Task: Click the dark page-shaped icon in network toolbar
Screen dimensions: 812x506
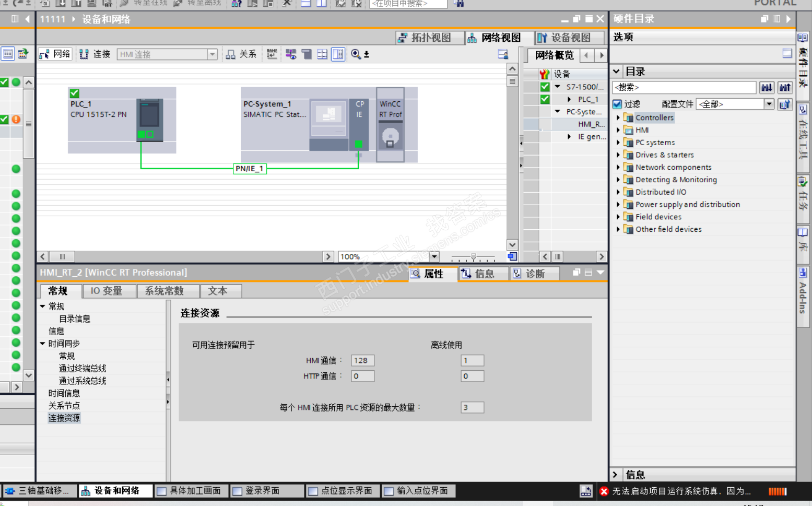Action: [x=307, y=54]
